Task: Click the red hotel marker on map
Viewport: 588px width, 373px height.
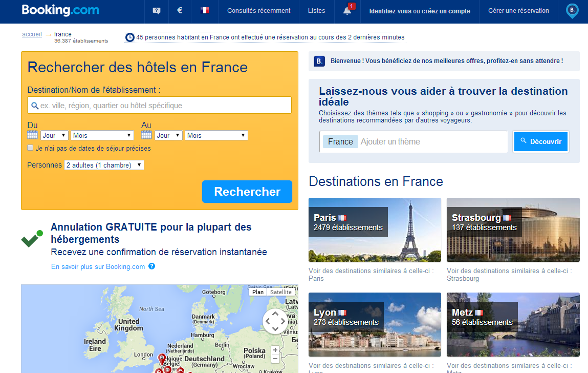Action: click(162, 359)
